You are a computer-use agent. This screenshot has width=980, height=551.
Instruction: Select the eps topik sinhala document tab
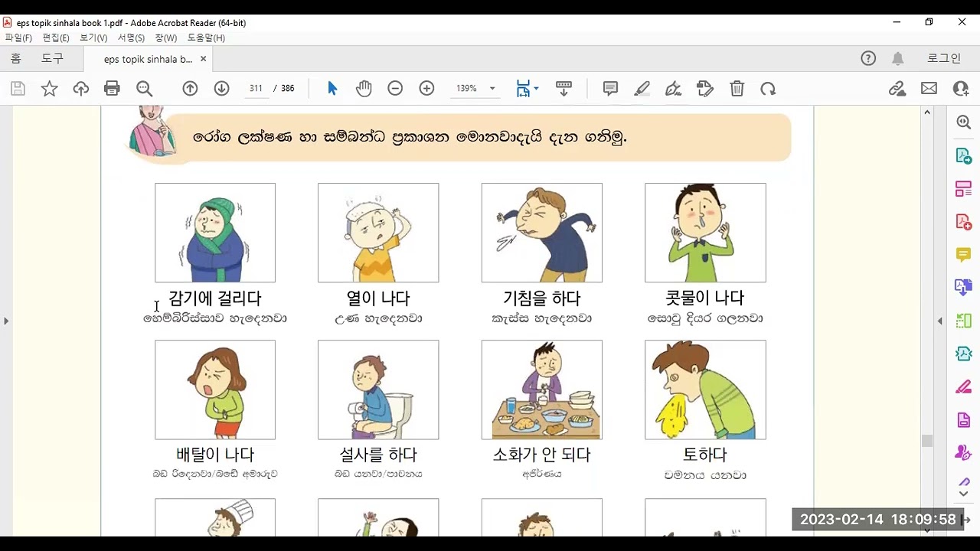pyautogui.click(x=148, y=59)
